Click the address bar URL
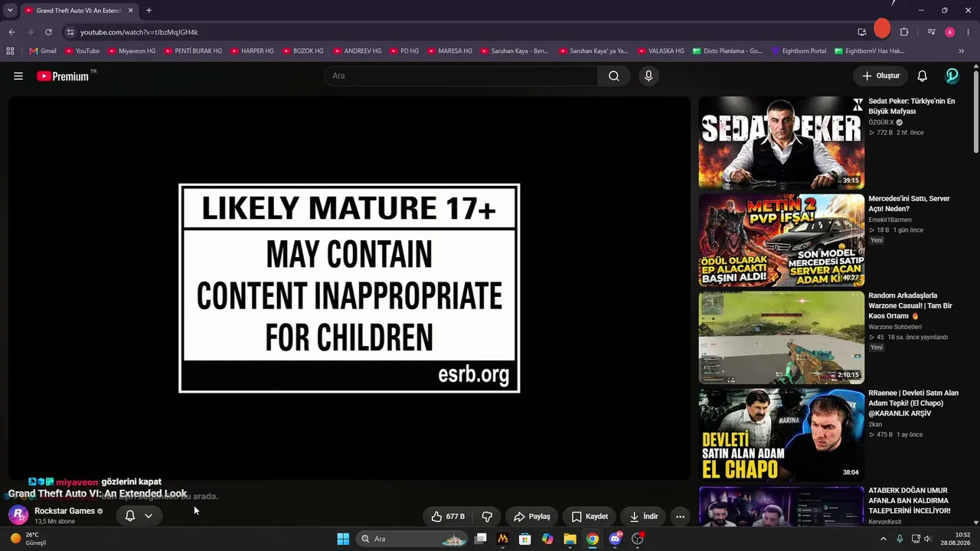980x551 pixels. click(x=139, y=32)
